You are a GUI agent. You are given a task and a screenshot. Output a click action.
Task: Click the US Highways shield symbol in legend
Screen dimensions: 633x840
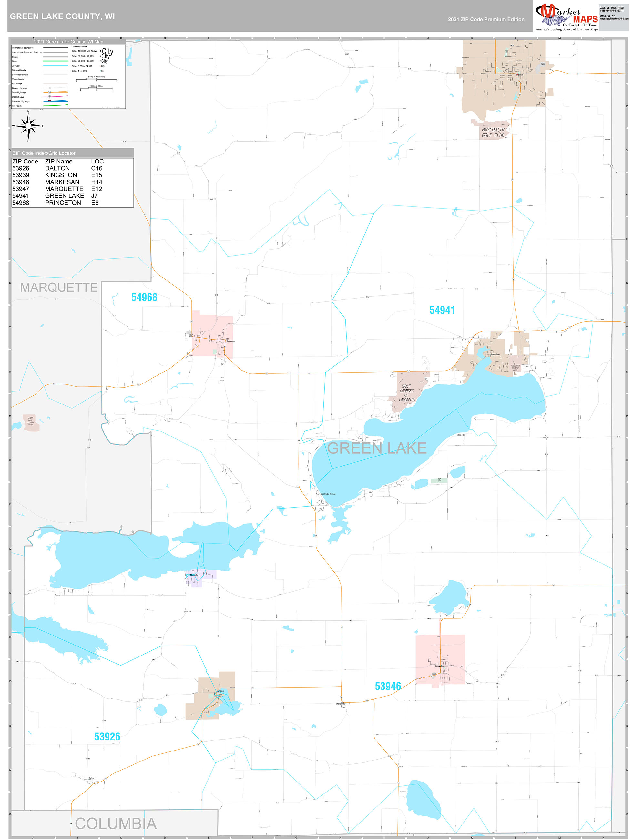pos(49,97)
